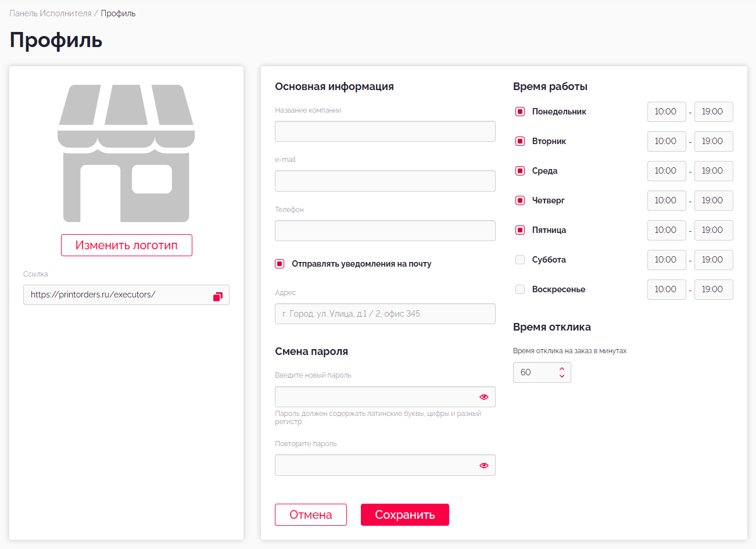Reveal the repeated password via eye icon
756x549 pixels.
tap(483, 465)
